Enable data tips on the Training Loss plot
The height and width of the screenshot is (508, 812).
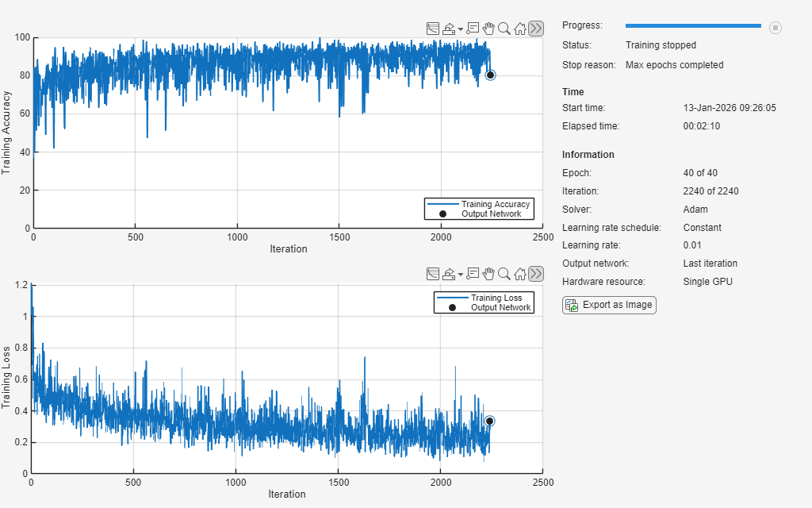(x=473, y=274)
